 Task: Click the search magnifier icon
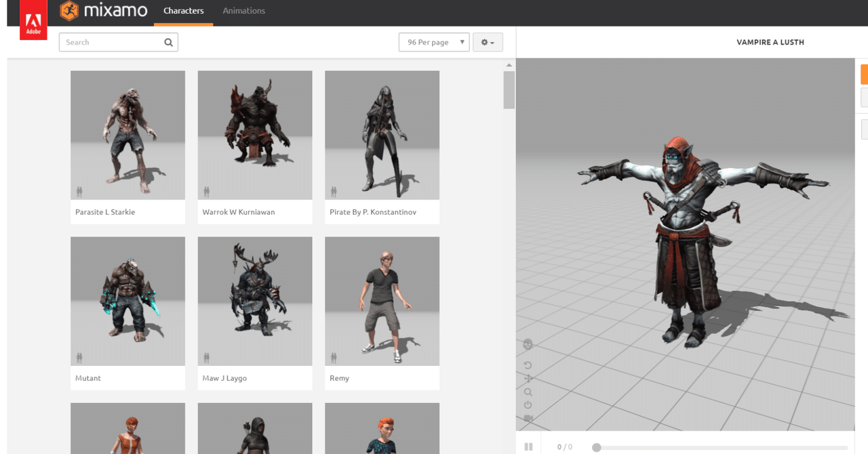pos(168,43)
